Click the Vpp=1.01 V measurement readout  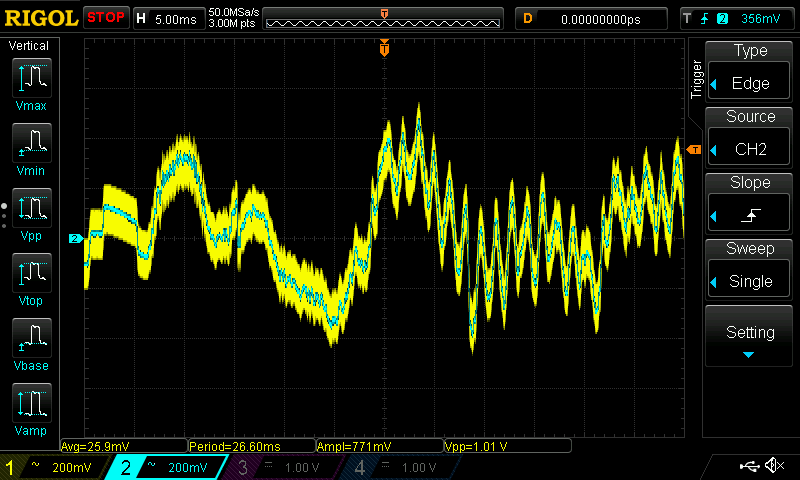coord(508,446)
